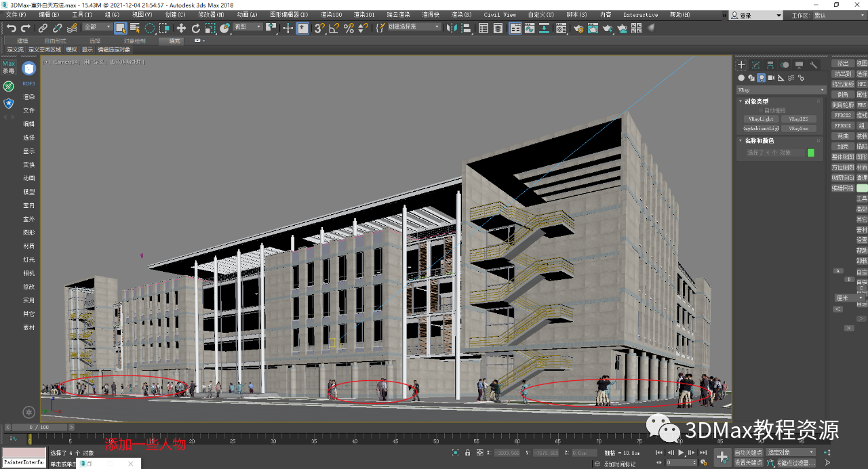This screenshot has width=868, height=469.
Task: Open Curve Editor toolbar icon
Action: (x=530, y=28)
